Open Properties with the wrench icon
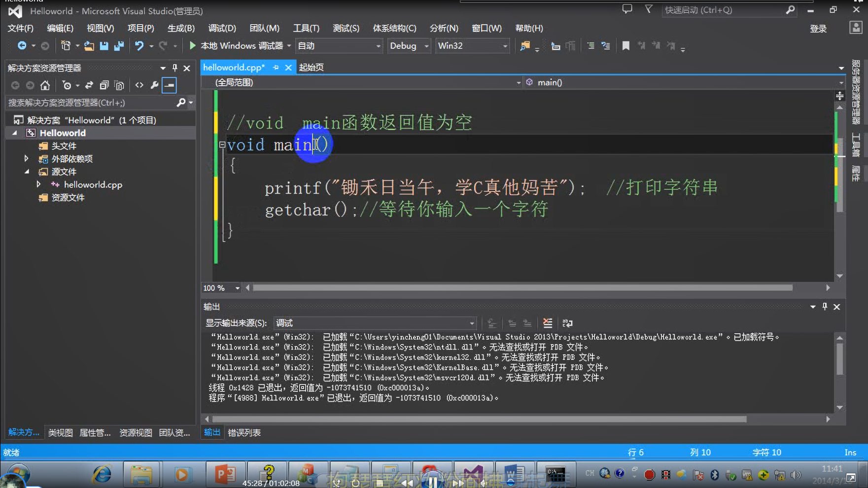Image resolution: width=868 pixels, height=488 pixels. (154, 85)
